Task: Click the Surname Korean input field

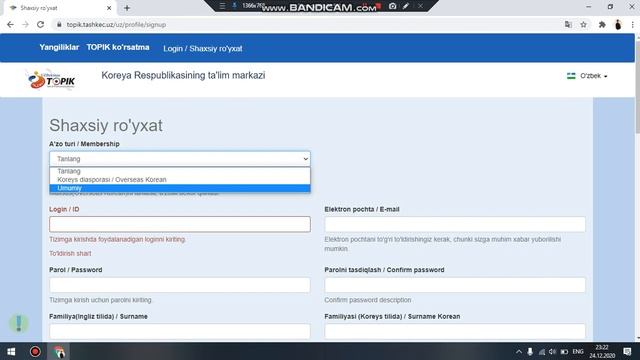Action: coord(455,331)
